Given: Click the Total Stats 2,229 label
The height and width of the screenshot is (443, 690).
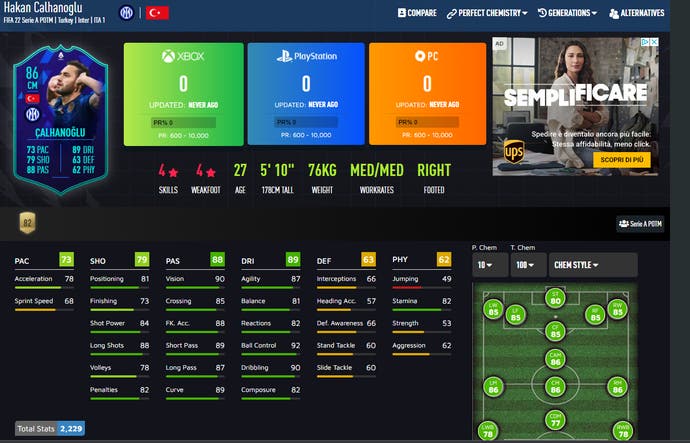Looking at the screenshot, I should click(x=50, y=428).
